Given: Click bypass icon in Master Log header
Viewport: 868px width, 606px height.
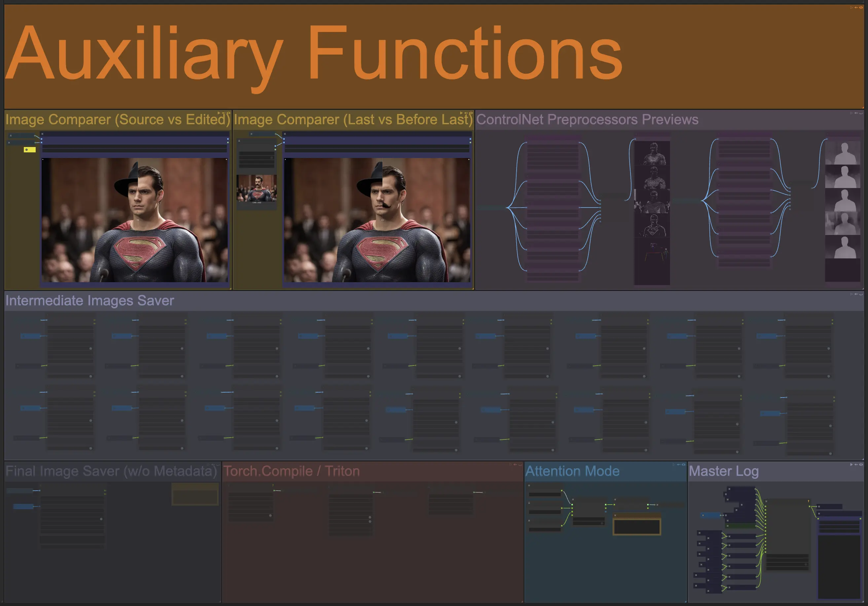Looking at the screenshot, I should pyautogui.click(x=856, y=465).
